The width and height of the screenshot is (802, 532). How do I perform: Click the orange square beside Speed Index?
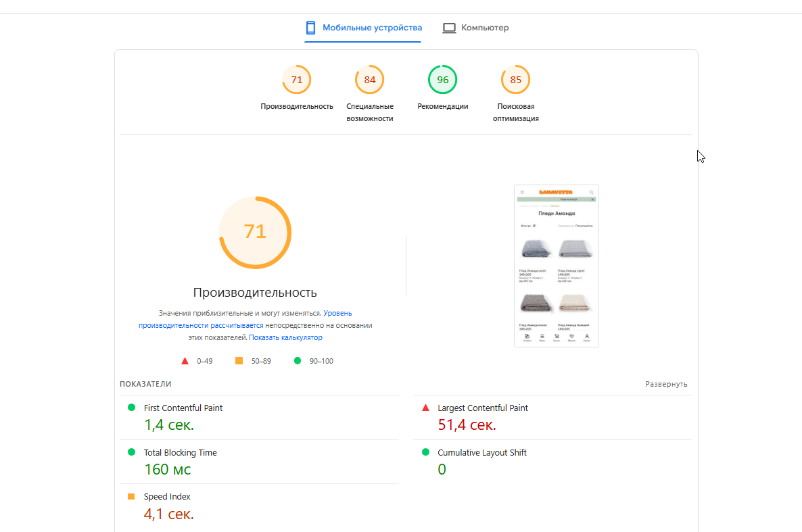[131, 496]
